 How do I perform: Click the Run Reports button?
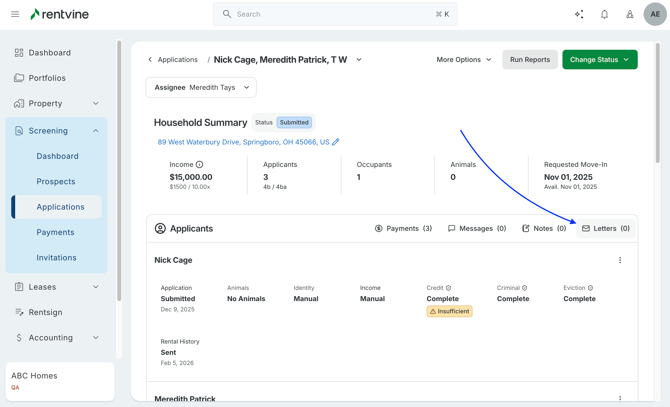tap(529, 60)
